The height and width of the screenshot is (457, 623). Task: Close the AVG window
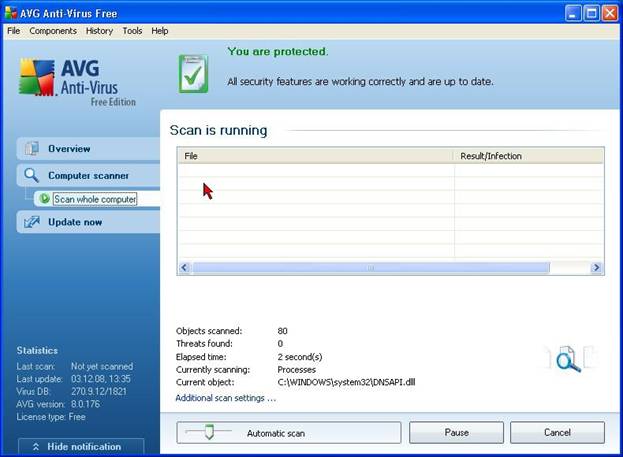610,14
